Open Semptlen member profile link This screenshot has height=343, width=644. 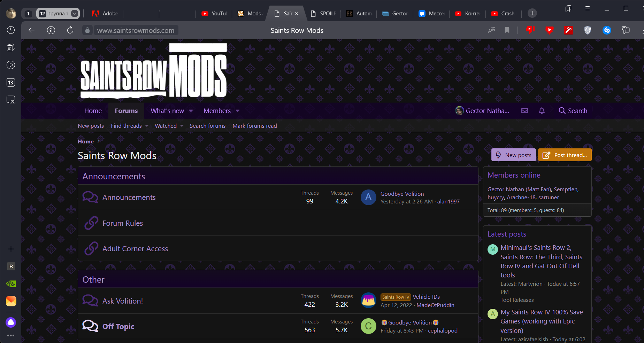pyautogui.click(x=565, y=189)
